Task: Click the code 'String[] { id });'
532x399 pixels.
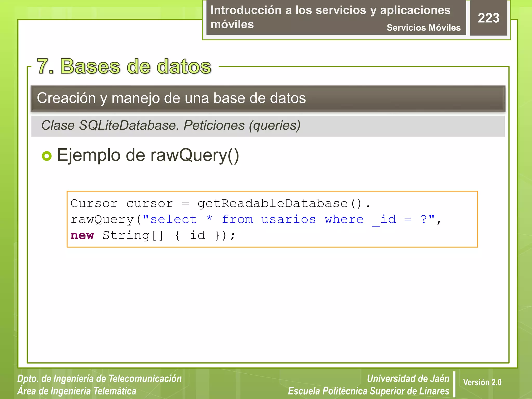Action: coord(169,236)
